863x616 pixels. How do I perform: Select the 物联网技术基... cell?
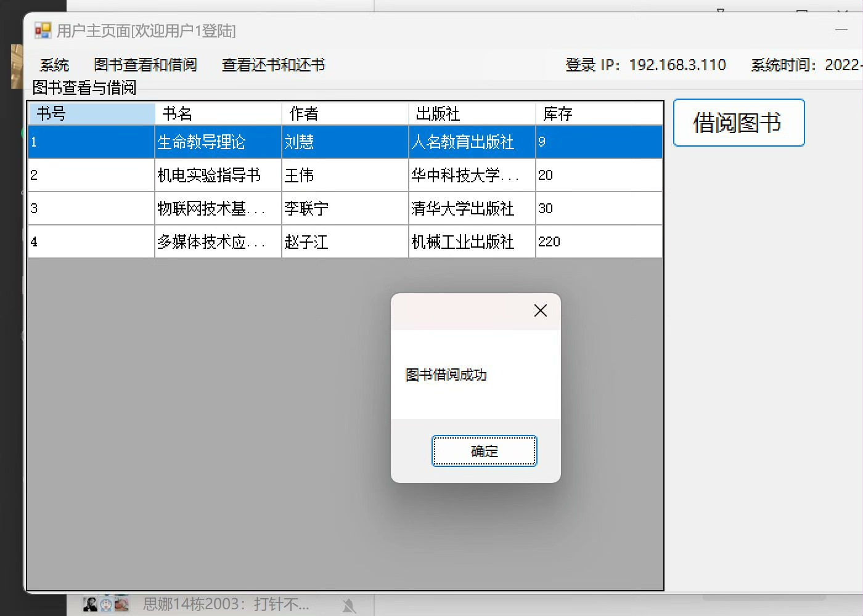(x=218, y=209)
